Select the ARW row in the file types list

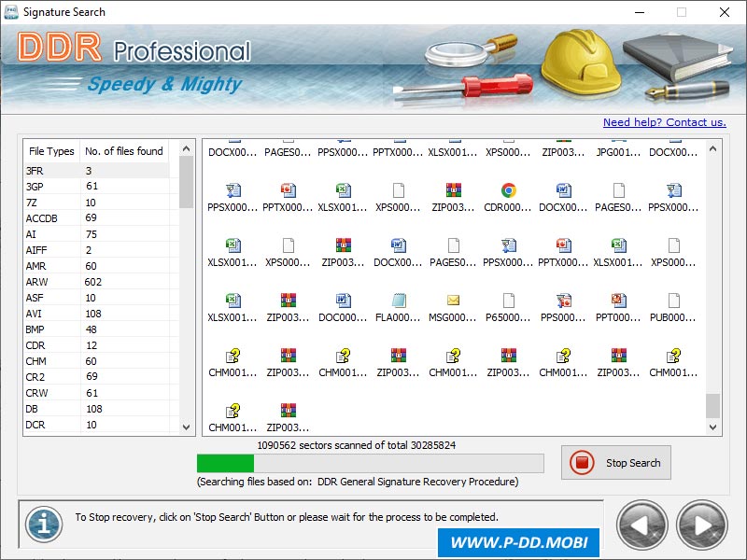click(51, 282)
